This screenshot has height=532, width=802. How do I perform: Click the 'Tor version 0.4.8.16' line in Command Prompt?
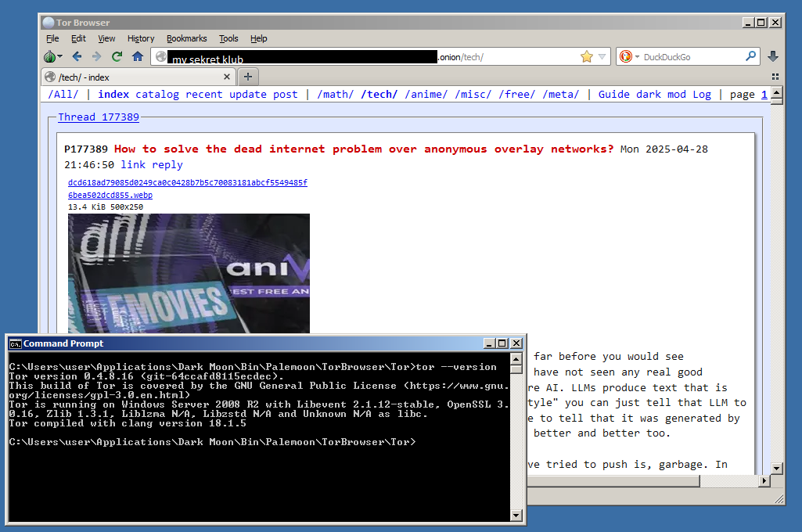146,376
